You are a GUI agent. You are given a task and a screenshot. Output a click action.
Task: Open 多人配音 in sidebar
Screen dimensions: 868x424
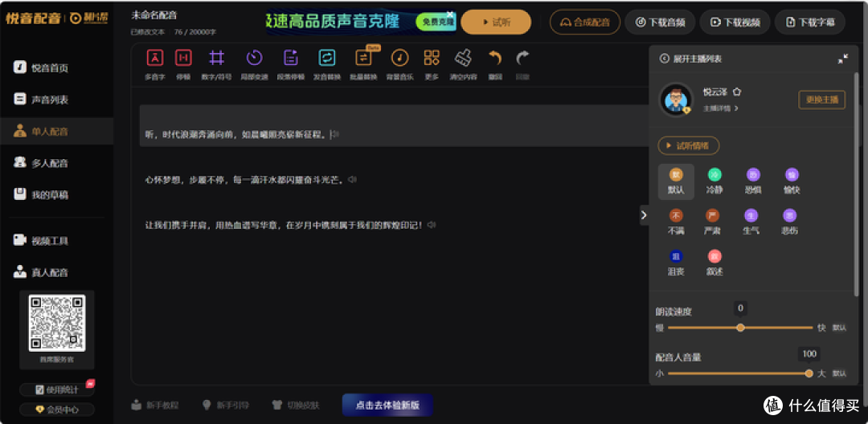pos(56,163)
